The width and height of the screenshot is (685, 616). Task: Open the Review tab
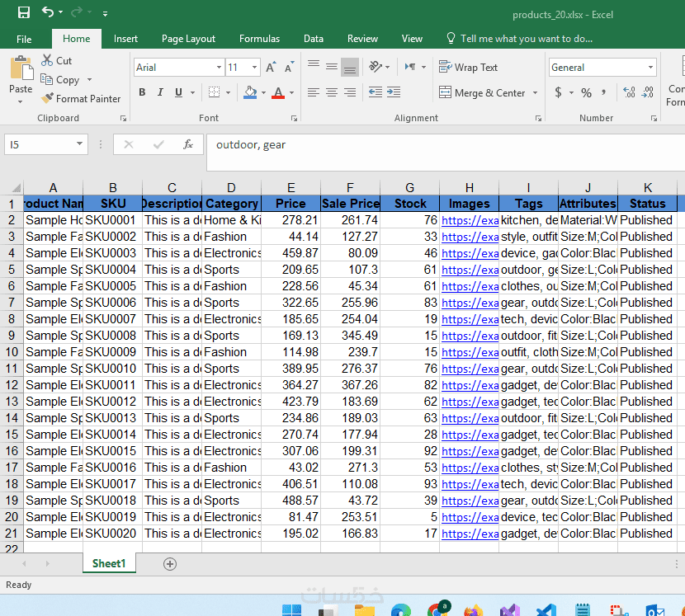(362, 39)
